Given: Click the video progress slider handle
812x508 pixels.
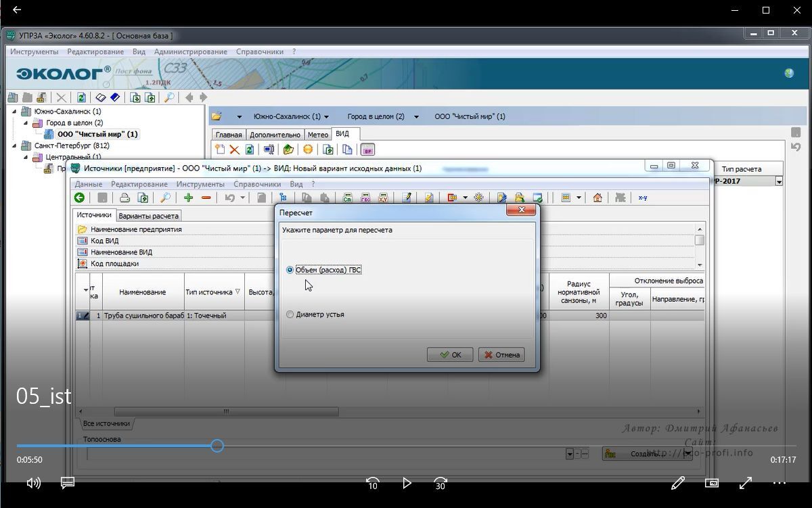Looking at the screenshot, I should (x=217, y=446).
